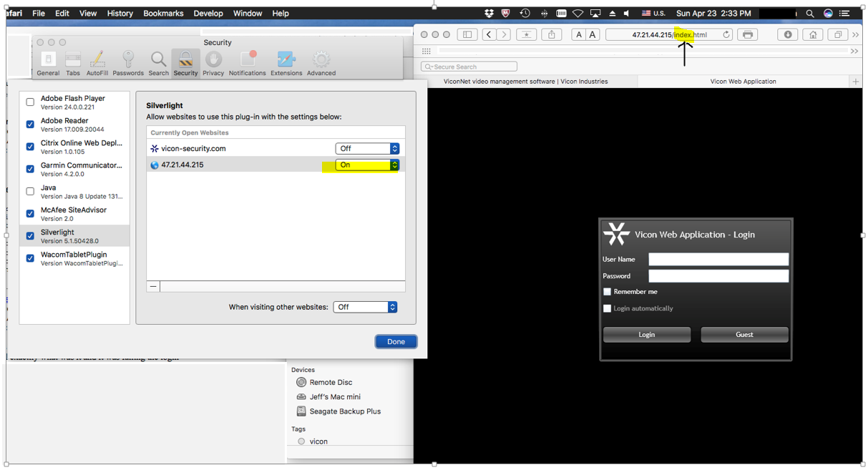The height and width of the screenshot is (470, 868).
Task: Enable the Java plug-in checkbox
Action: (30, 192)
